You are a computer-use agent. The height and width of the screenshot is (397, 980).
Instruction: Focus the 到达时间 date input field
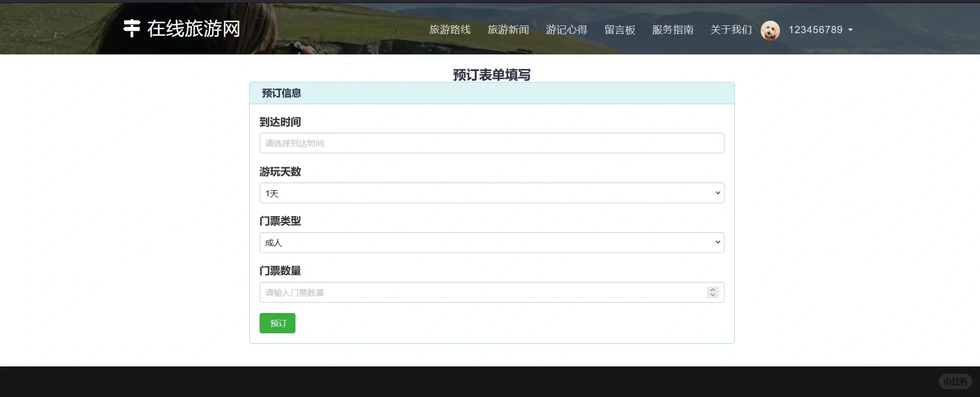(x=492, y=143)
